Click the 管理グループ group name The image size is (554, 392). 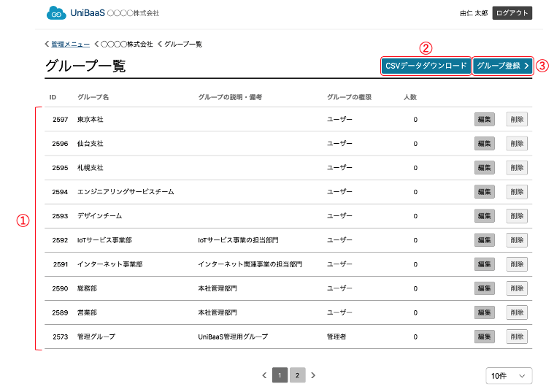(x=96, y=337)
